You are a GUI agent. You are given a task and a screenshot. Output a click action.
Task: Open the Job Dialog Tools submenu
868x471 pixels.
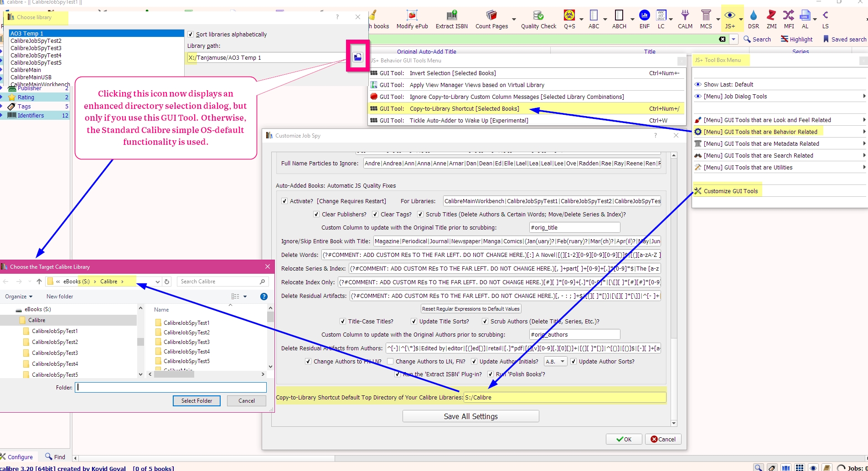[780, 96]
